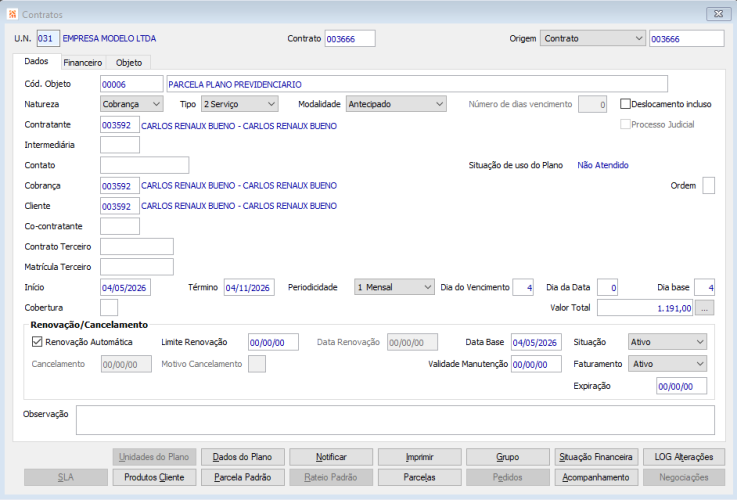Click the Observação text area
Screen dimensions: 737x500
395,420
